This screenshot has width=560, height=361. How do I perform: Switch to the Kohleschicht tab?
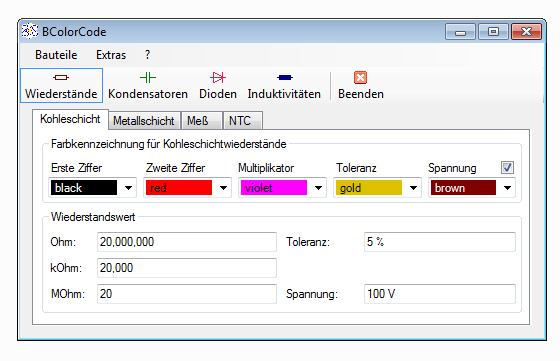[70, 119]
